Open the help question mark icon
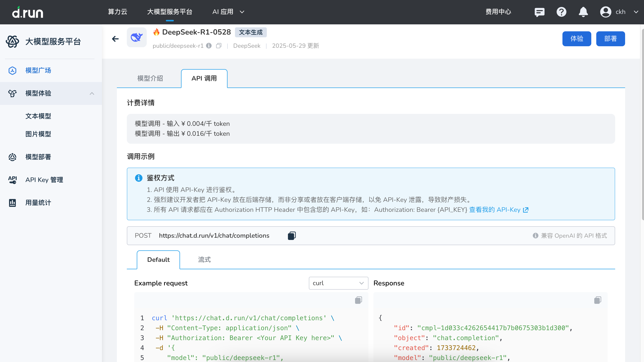Image resolution: width=644 pixels, height=362 pixels. [x=561, y=12]
